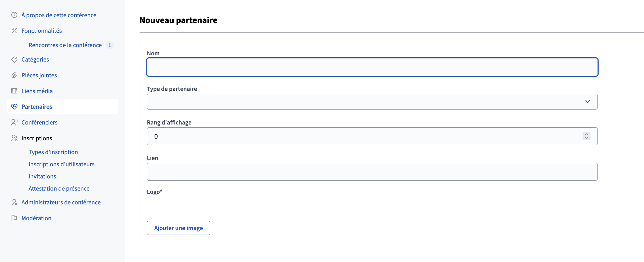
Task: Click the flag icon for Modération
Action: tap(14, 218)
